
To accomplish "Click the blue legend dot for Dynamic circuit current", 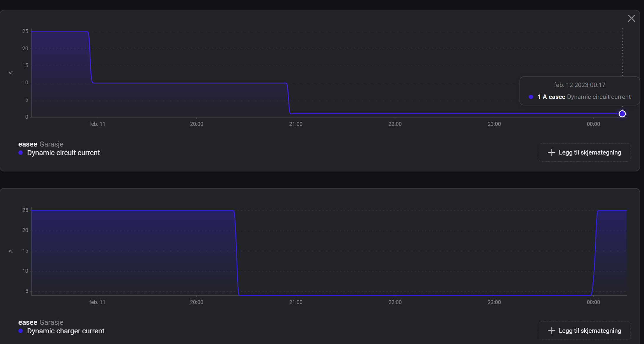I will (x=21, y=153).
